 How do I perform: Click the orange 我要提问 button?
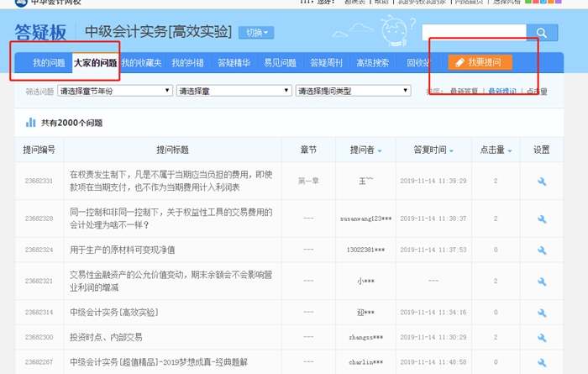tap(480, 62)
